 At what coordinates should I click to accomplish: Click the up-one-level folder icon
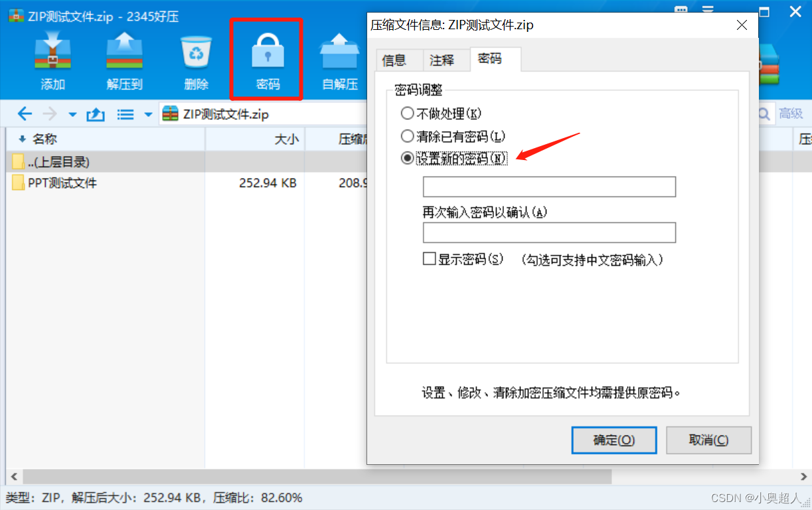point(96,114)
